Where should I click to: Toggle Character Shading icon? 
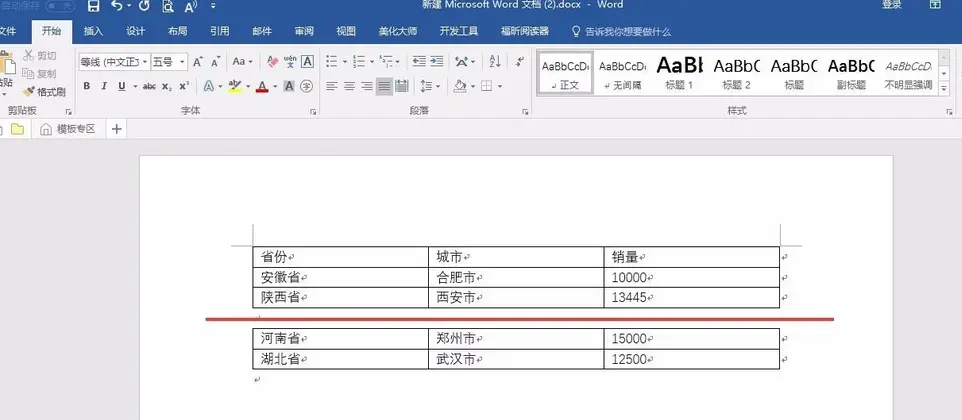tap(289, 86)
